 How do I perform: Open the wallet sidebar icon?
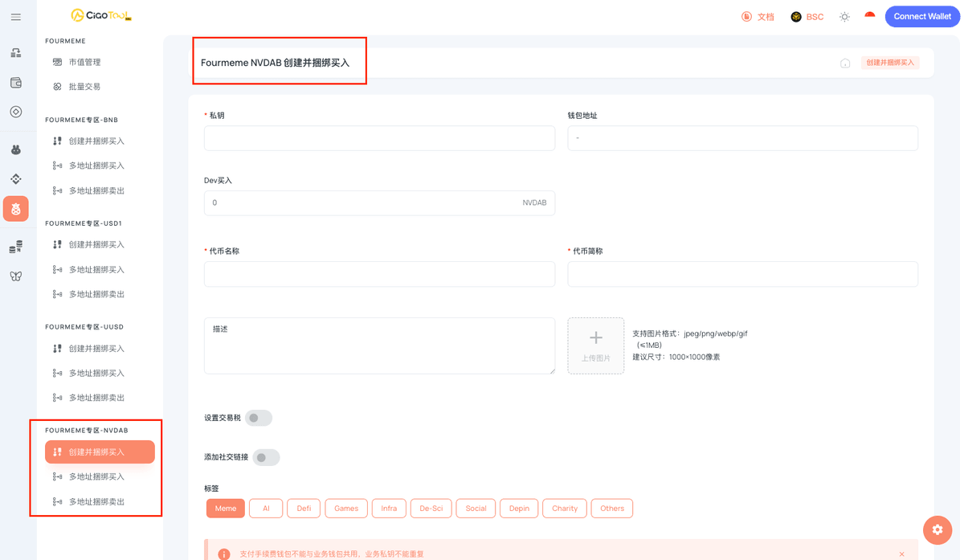coord(16,83)
